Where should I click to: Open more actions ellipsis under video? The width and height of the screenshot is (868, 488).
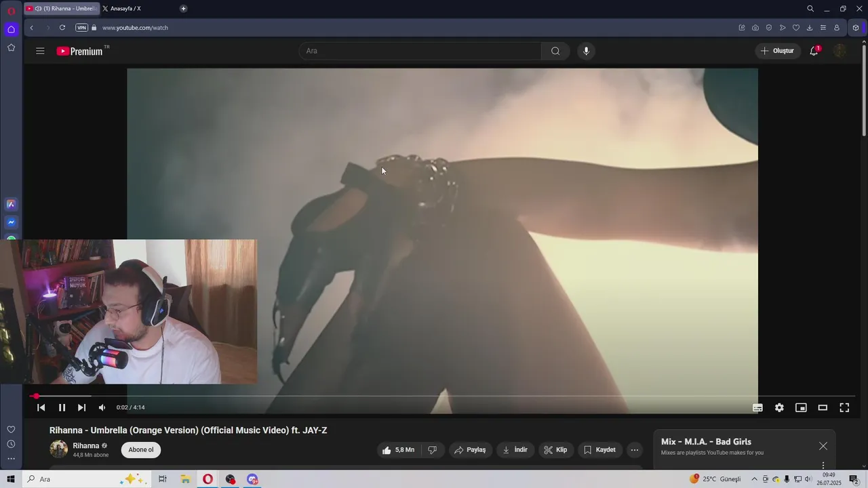(x=635, y=450)
